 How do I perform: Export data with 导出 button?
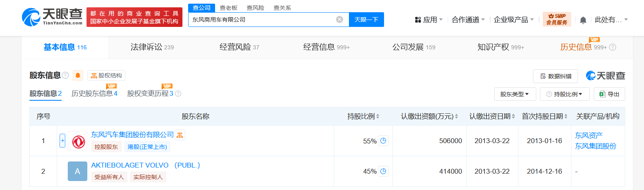[609, 94]
